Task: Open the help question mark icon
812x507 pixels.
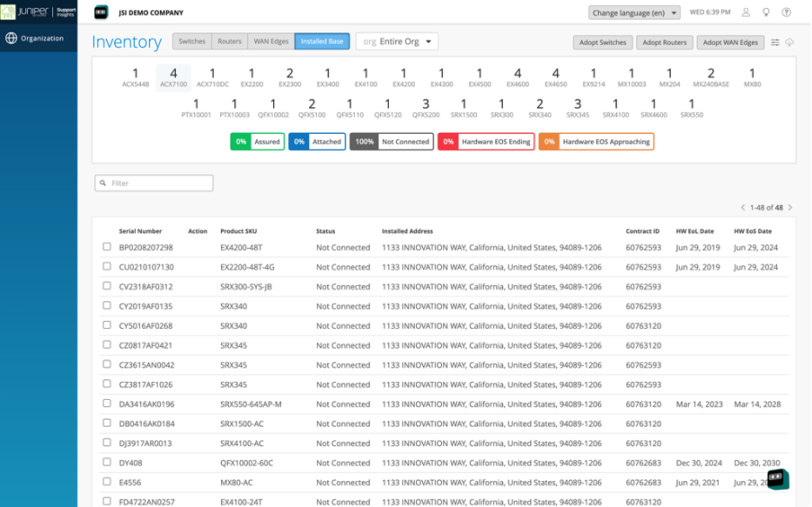Action: coord(787,13)
